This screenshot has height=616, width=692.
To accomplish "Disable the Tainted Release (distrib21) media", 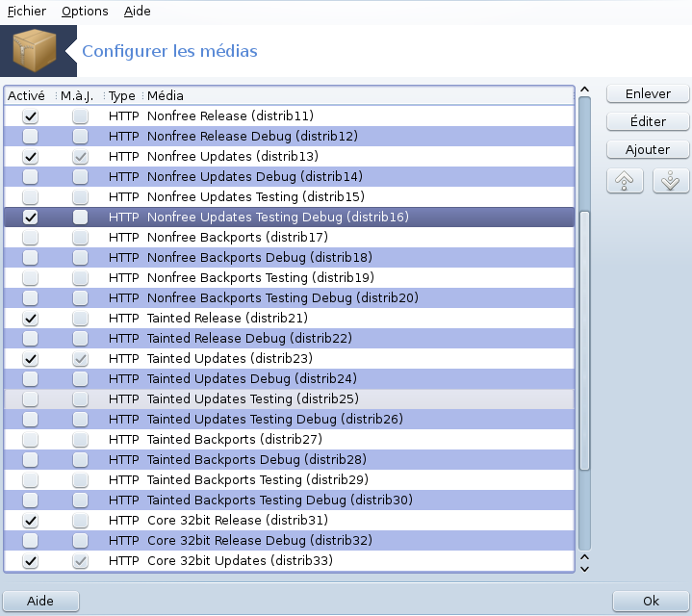I will pos(31,318).
